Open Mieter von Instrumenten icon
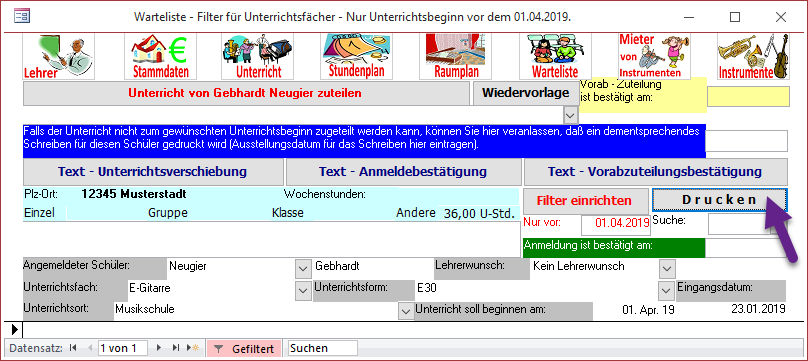This screenshot has width=808, height=361. [x=654, y=56]
